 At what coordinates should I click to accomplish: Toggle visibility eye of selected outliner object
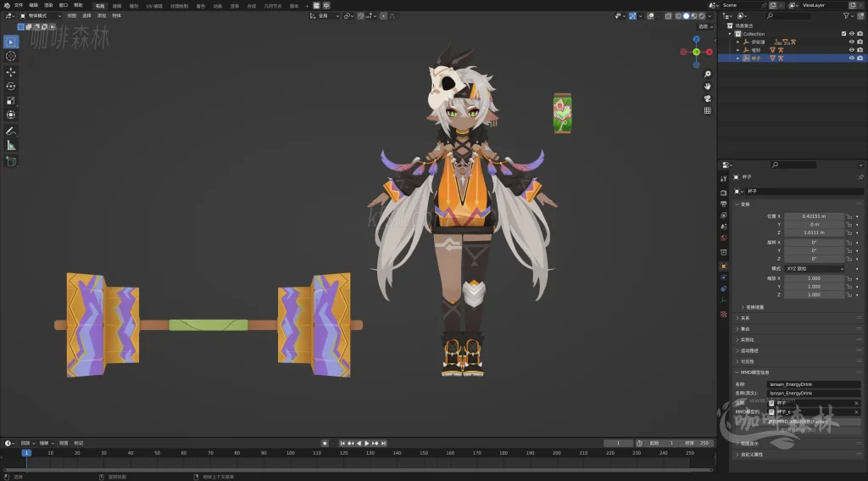click(852, 59)
